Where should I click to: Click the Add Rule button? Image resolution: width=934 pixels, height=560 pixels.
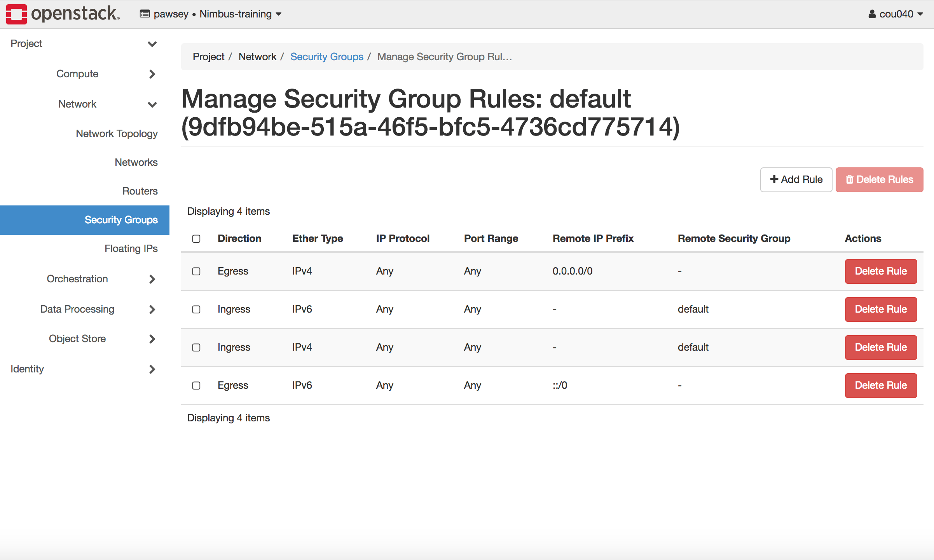(x=796, y=179)
